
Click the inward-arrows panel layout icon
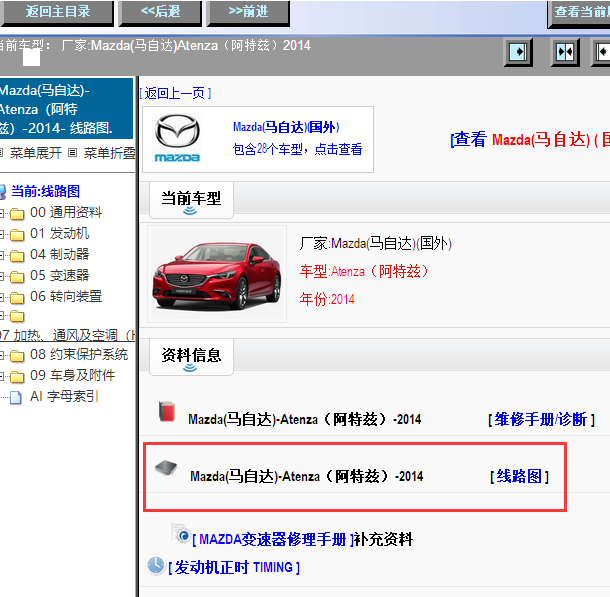click(565, 52)
